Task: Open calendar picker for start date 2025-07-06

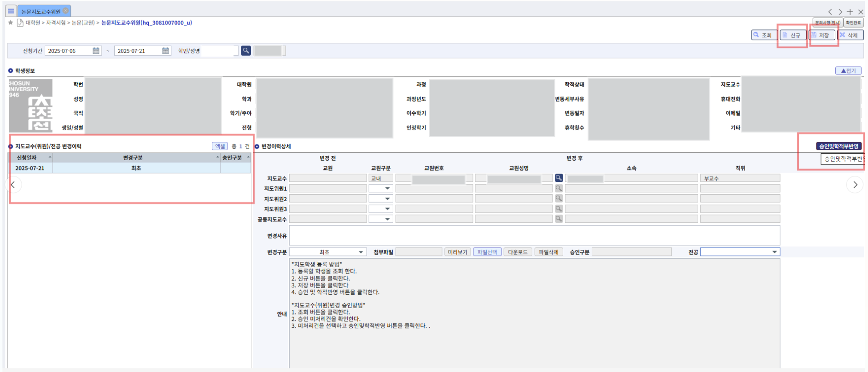Action: 96,51
